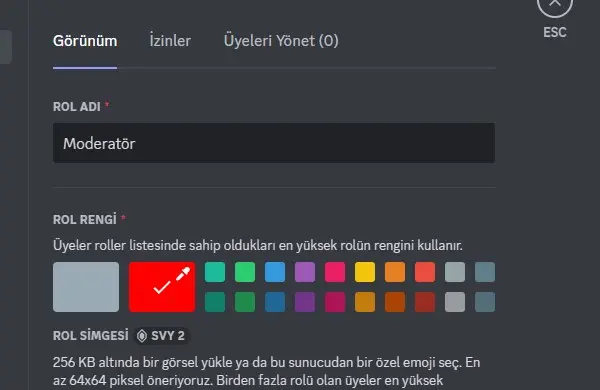
Task: Close settings with the ESC circle button
Action: [554, 4]
